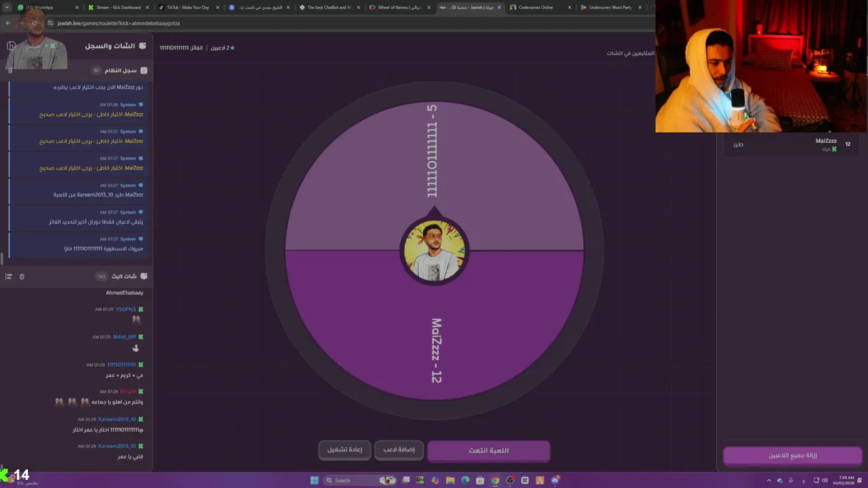Screen dimensions: 868x488
Task: Collapse sidebar using top-left panel icon
Action: click(x=11, y=46)
